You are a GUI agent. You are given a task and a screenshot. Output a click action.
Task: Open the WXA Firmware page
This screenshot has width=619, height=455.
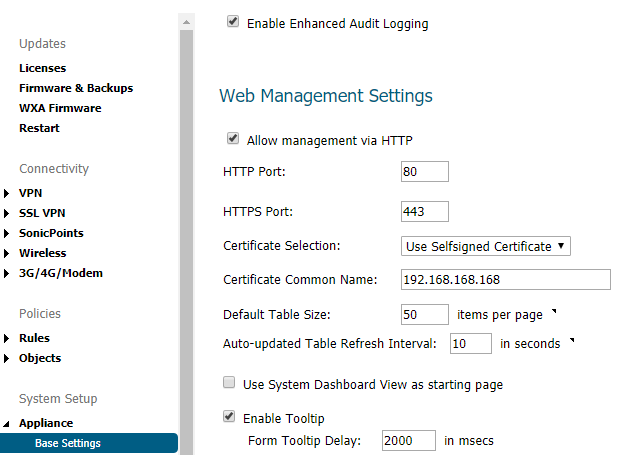(60, 108)
